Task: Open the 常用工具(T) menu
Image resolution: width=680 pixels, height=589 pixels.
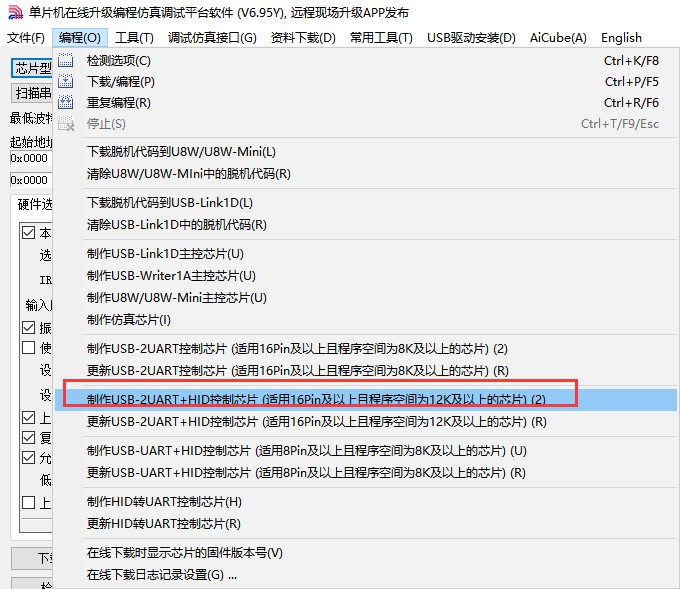Action: click(x=381, y=38)
